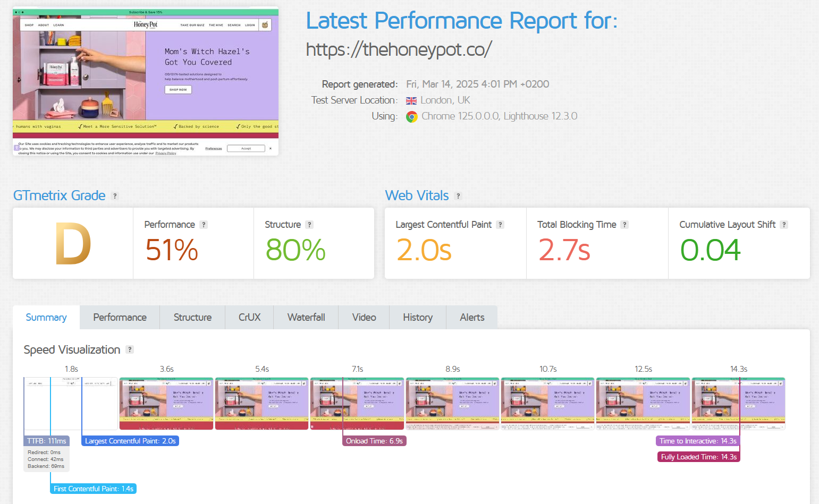This screenshot has height=504, width=819.
Task: Open the Structure tab
Action: pos(192,317)
